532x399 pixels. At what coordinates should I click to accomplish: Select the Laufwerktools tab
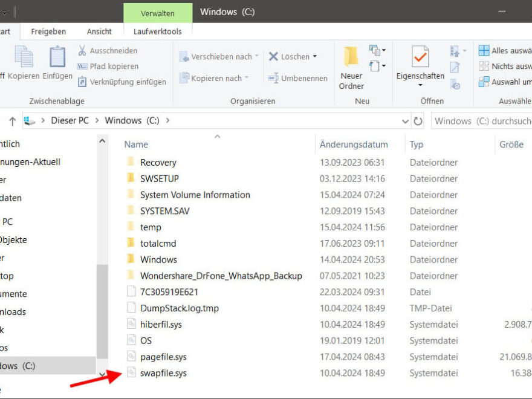(x=158, y=31)
